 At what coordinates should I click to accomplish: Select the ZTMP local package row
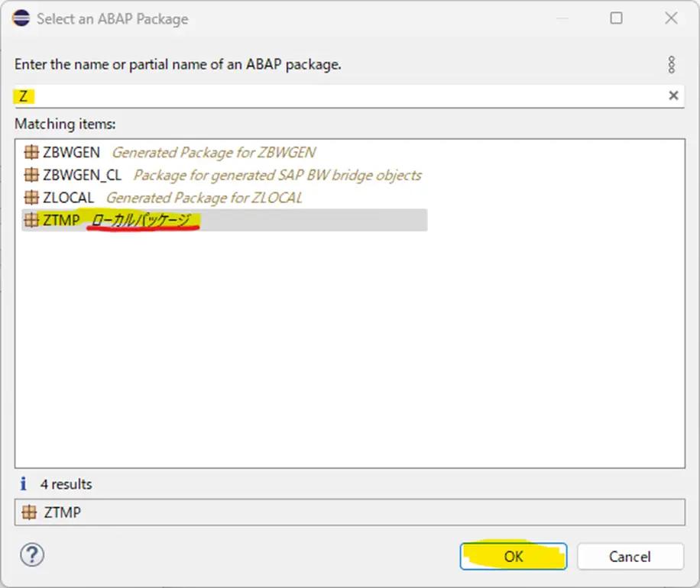point(225,220)
